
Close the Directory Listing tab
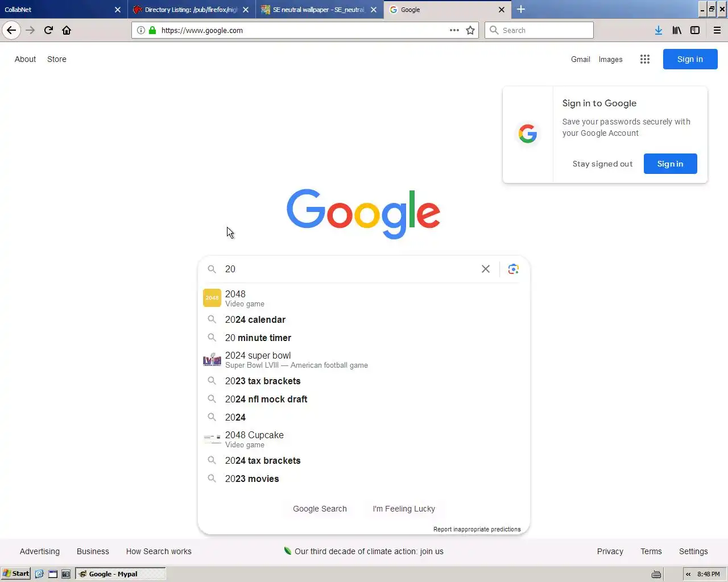point(246,9)
